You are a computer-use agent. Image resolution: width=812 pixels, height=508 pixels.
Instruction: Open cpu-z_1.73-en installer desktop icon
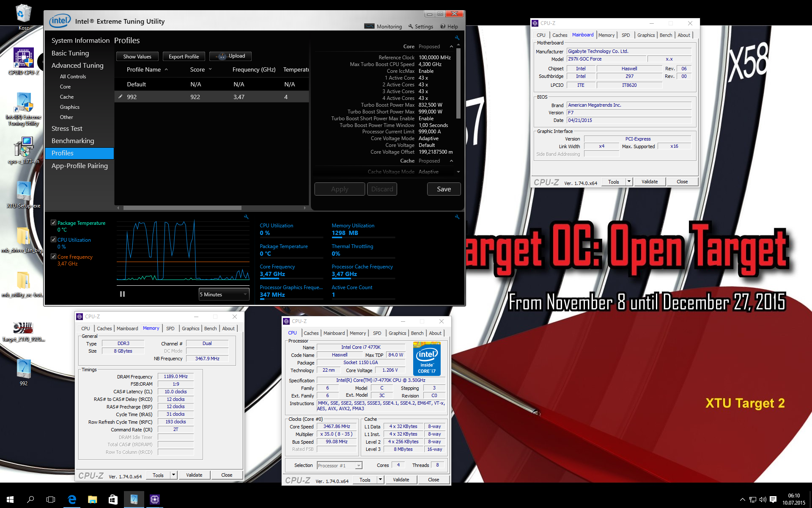(24, 150)
